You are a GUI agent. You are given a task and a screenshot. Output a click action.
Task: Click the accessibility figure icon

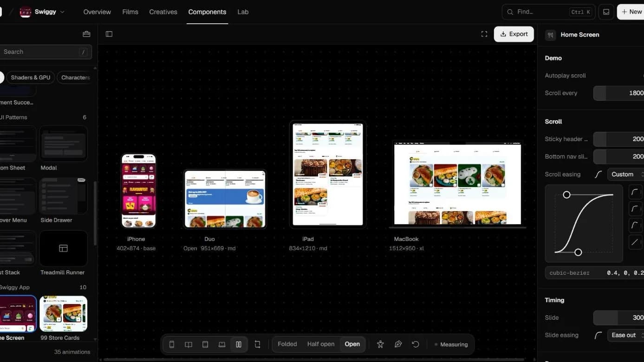(x=380, y=344)
